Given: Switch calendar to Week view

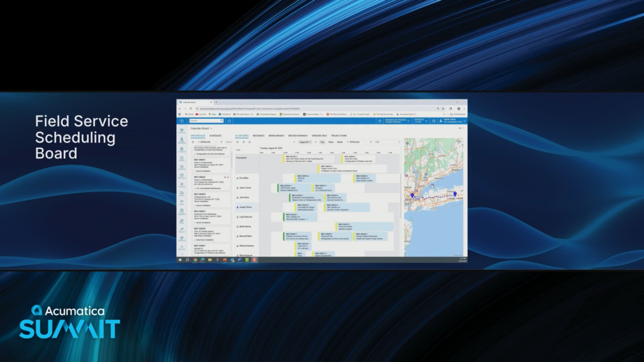Looking at the screenshot, I should click(331, 142).
